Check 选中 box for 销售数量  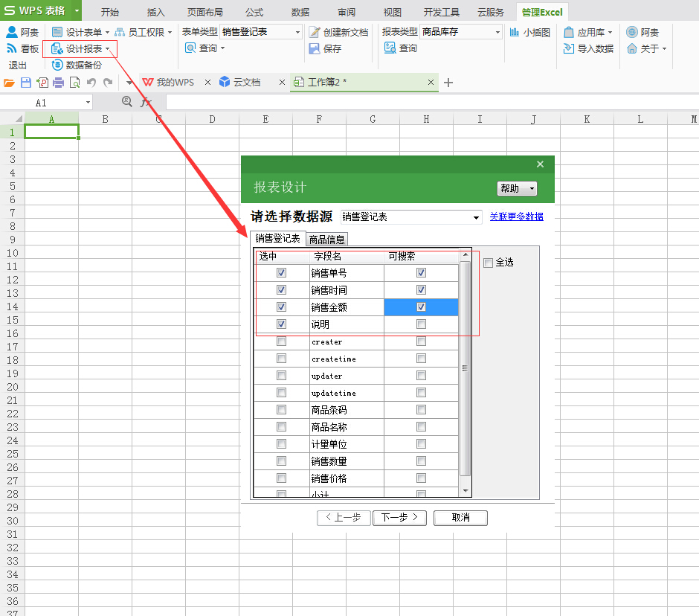point(281,461)
